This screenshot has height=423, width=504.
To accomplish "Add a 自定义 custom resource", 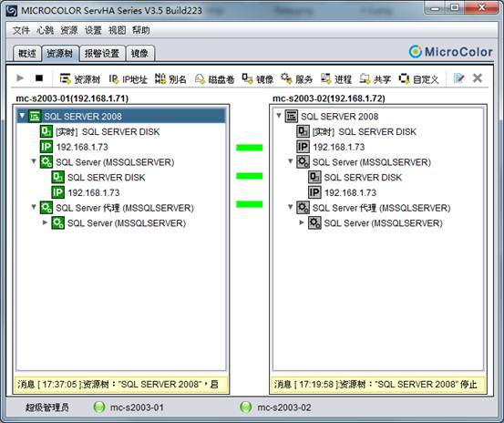I will coord(419,78).
